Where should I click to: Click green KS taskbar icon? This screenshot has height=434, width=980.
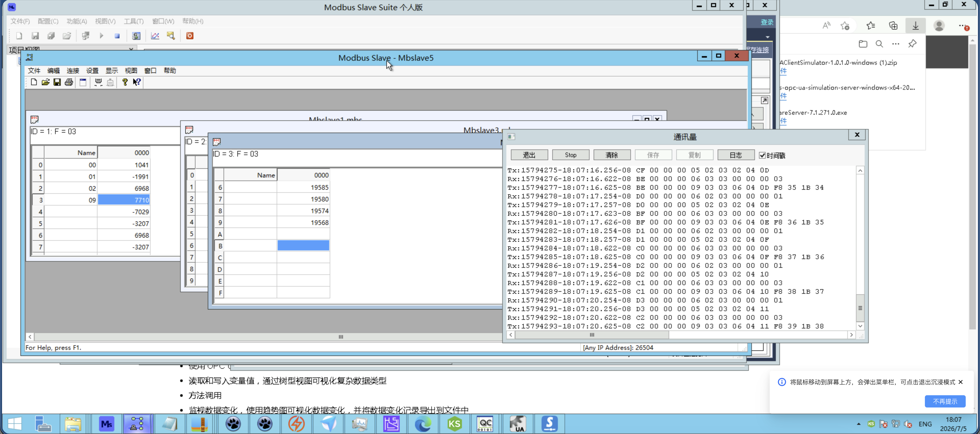[455, 423]
